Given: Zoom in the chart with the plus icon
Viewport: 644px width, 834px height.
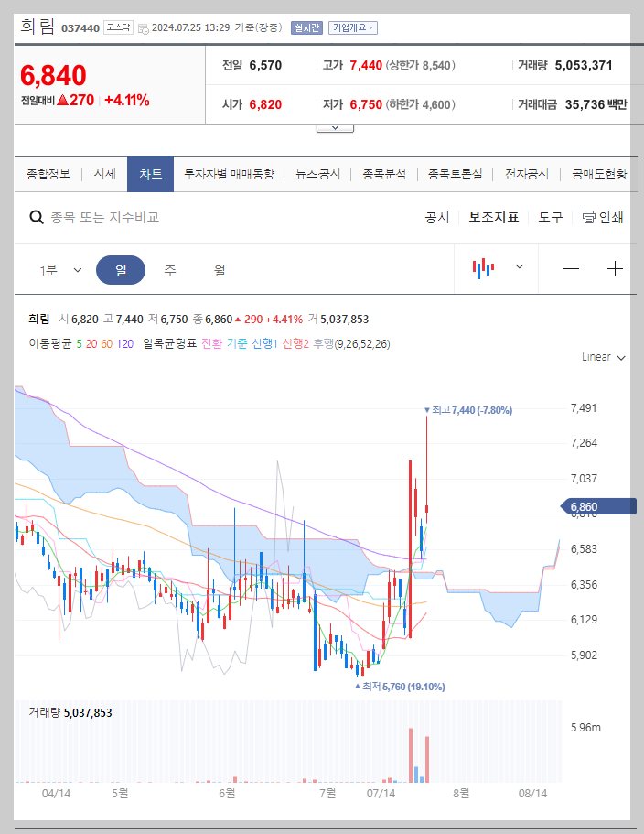Looking at the screenshot, I should [x=615, y=268].
